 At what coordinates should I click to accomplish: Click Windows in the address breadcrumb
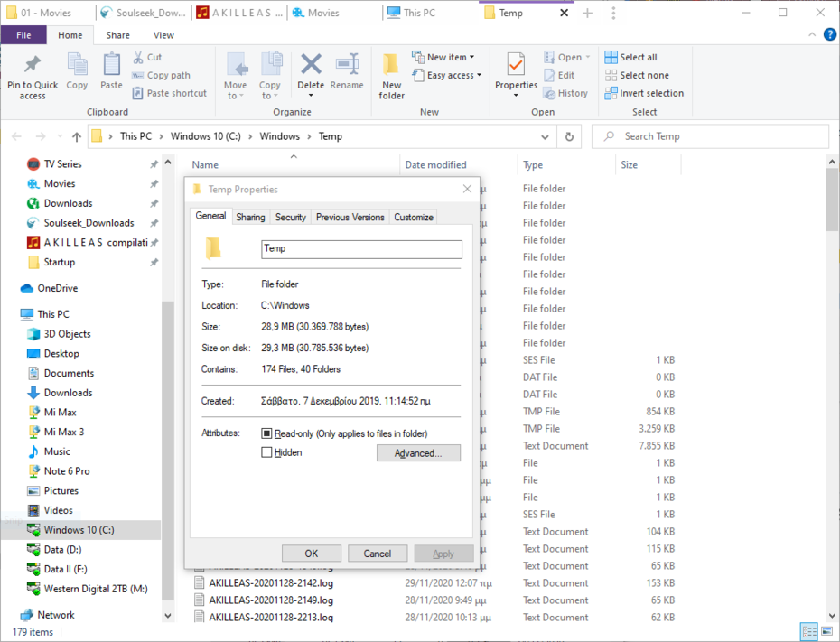(280, 136)
